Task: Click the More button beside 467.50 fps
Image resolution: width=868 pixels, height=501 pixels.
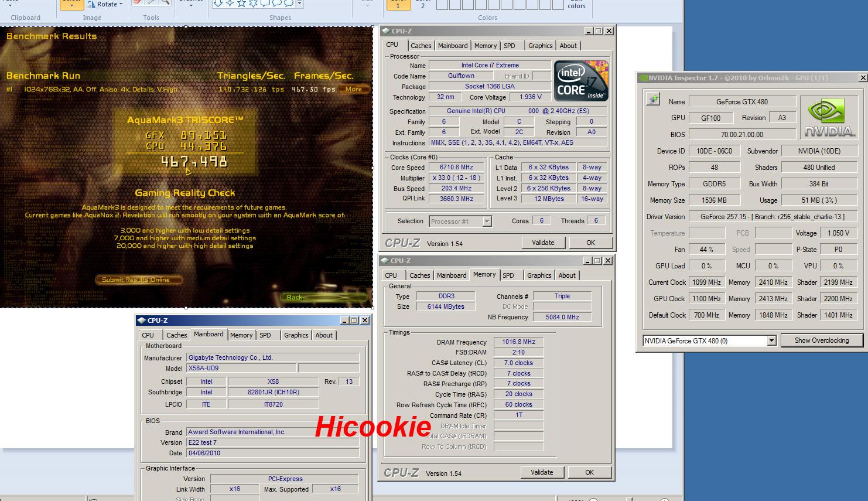Action: (x=353, y=90)
